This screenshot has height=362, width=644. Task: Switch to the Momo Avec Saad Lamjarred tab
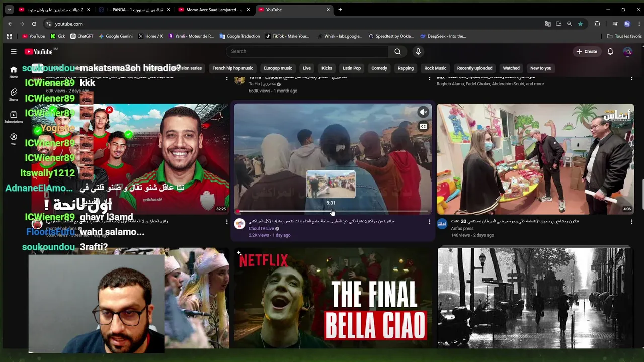click(x=214, y=10)
